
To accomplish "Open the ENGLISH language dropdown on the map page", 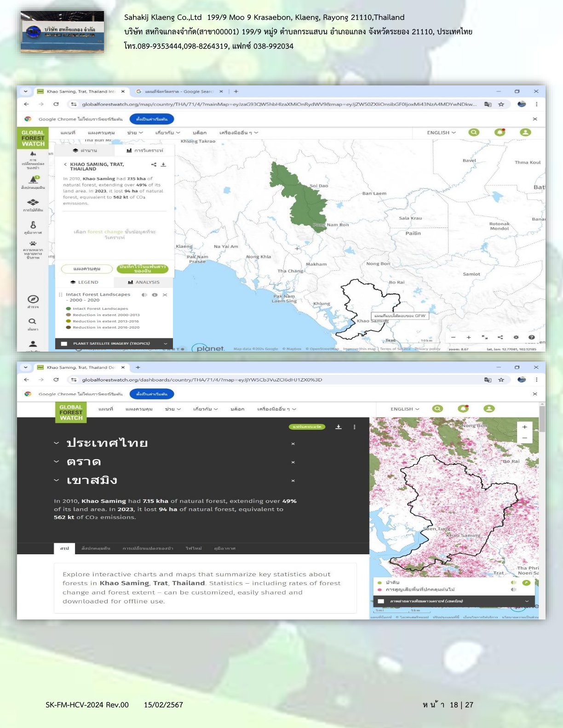I will 441,133.
